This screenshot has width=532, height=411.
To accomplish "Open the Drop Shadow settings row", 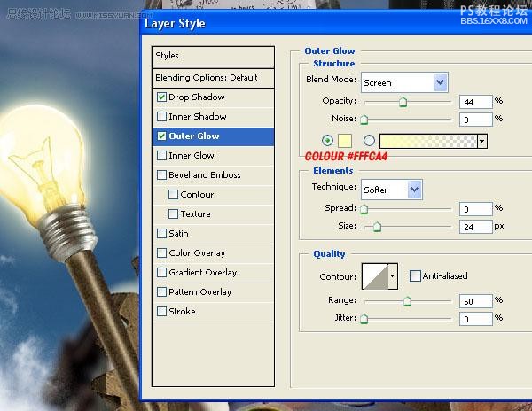I will (213, 97).
